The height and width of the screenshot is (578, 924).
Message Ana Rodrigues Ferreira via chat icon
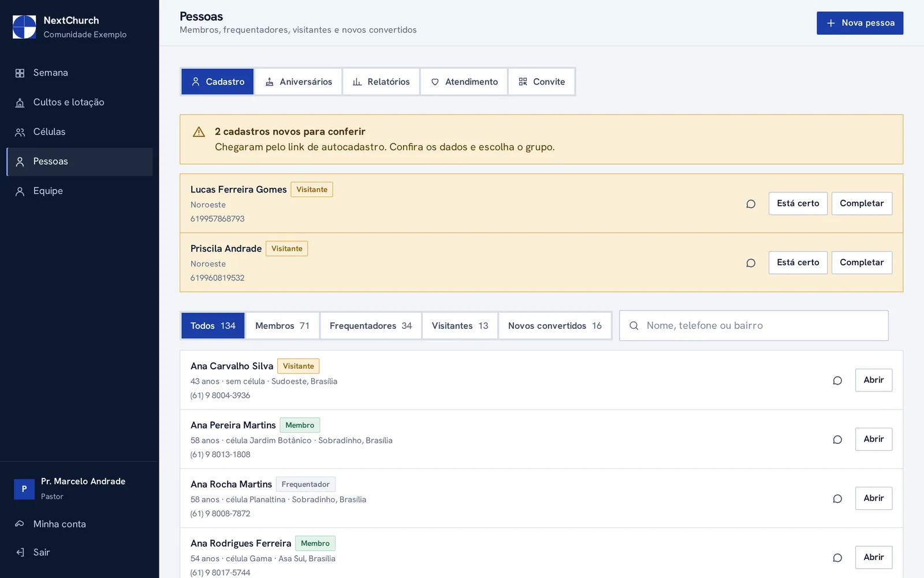(x=837, y=557)
